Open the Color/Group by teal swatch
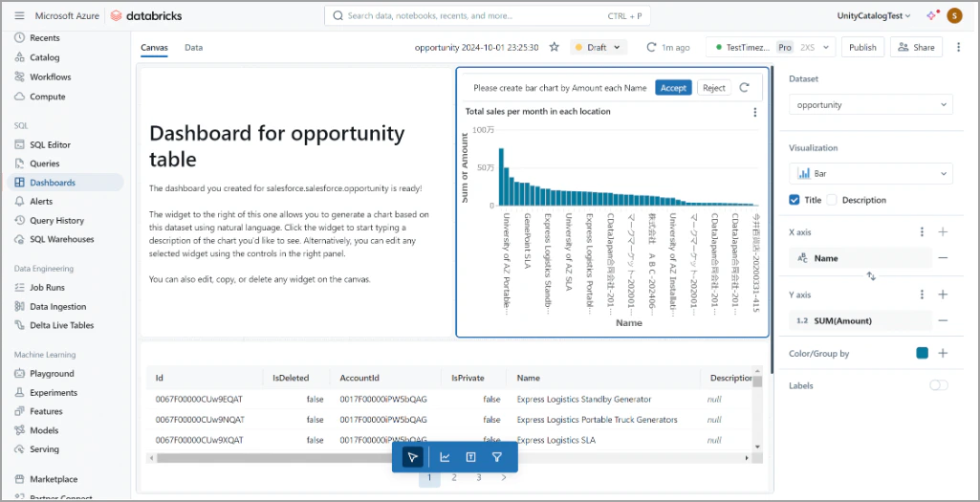Image resolution: width=980 pixels, height=502 pixels. (922, 353)
